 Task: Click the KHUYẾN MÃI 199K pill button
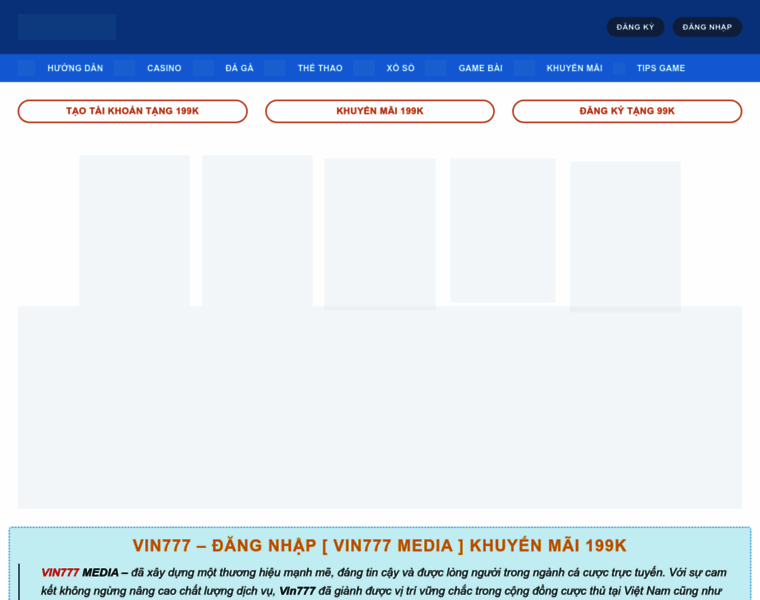tap(380, 111)
